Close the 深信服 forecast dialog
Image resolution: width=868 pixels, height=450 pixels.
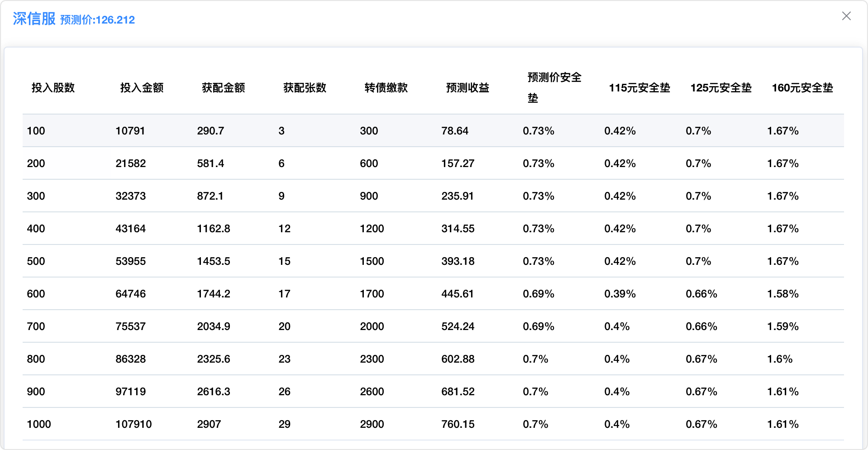pyautogui.click(x=846, y=16)
